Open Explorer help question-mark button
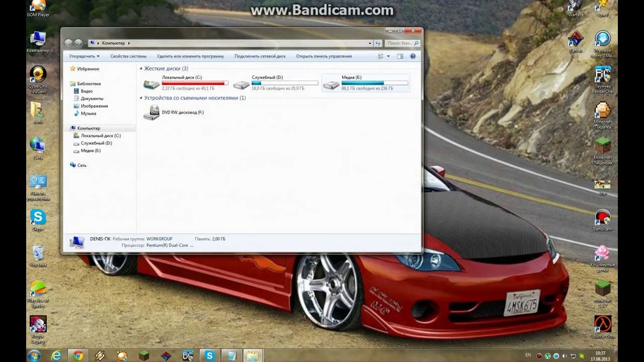Image resolution: width=644 pixels, height=362 pixels. (x=413, y=56)
